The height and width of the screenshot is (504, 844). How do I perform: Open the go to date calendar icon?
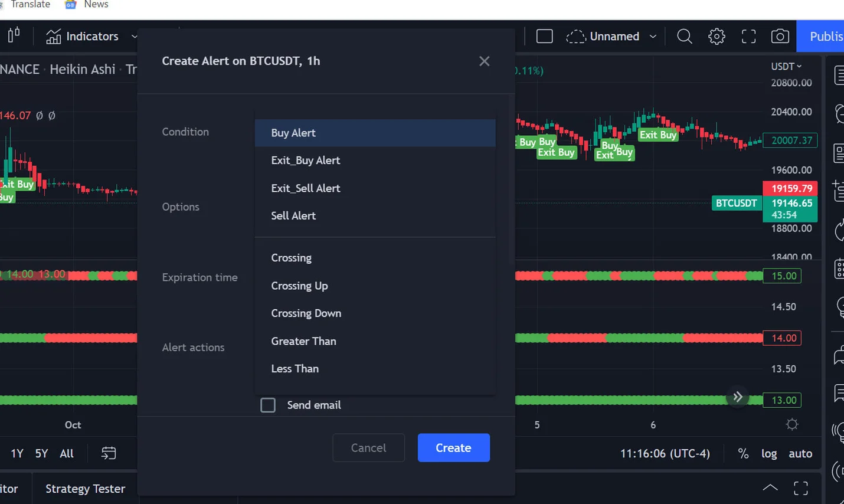(x=109, y=453)
